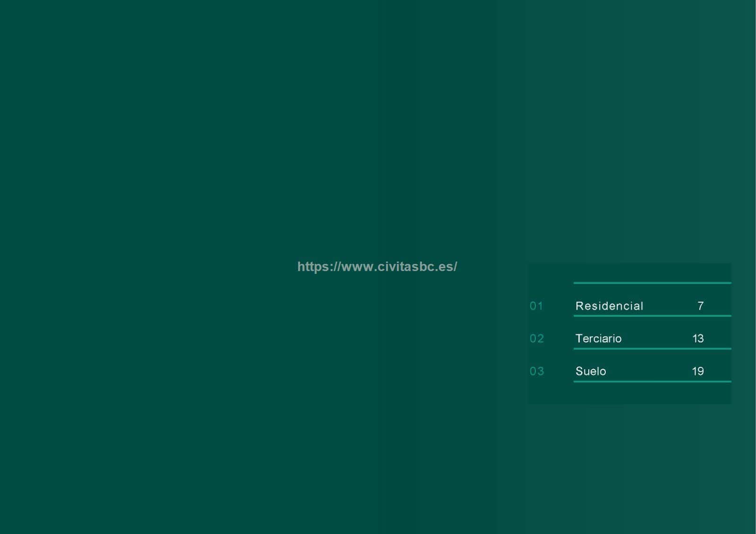Click empty panel area below Suelo line
This screenshot has width=756, height=534.
pyautogui.click(x=628, y=393)
